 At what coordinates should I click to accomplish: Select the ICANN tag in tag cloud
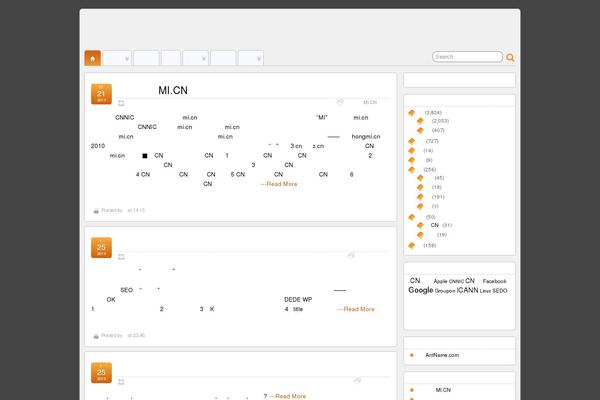[x=467, y=290]
